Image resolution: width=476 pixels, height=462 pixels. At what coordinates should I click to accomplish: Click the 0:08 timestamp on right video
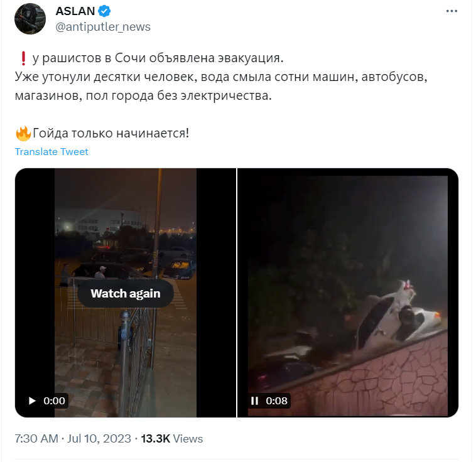click(276, 401)
